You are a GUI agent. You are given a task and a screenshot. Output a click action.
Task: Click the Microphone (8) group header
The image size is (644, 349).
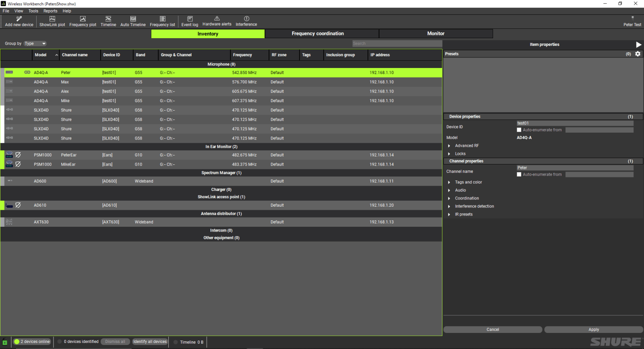221,64
